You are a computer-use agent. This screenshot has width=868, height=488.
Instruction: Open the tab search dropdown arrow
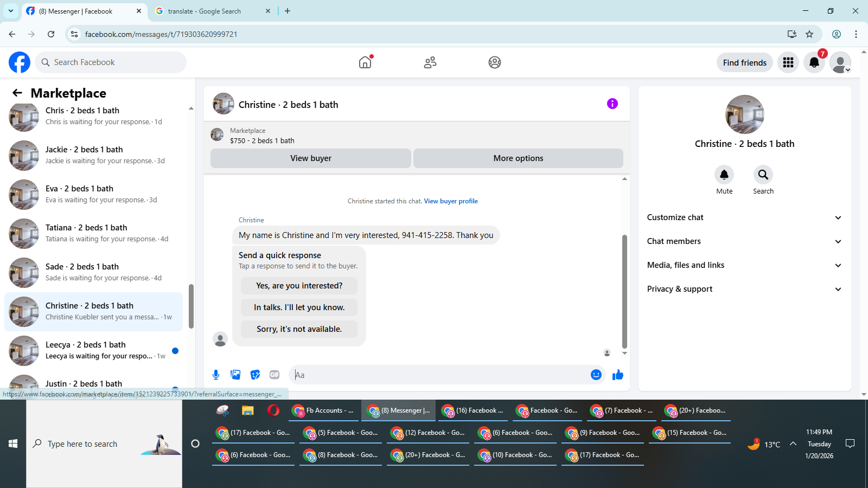pyautogui.click(x=11, y=11)
